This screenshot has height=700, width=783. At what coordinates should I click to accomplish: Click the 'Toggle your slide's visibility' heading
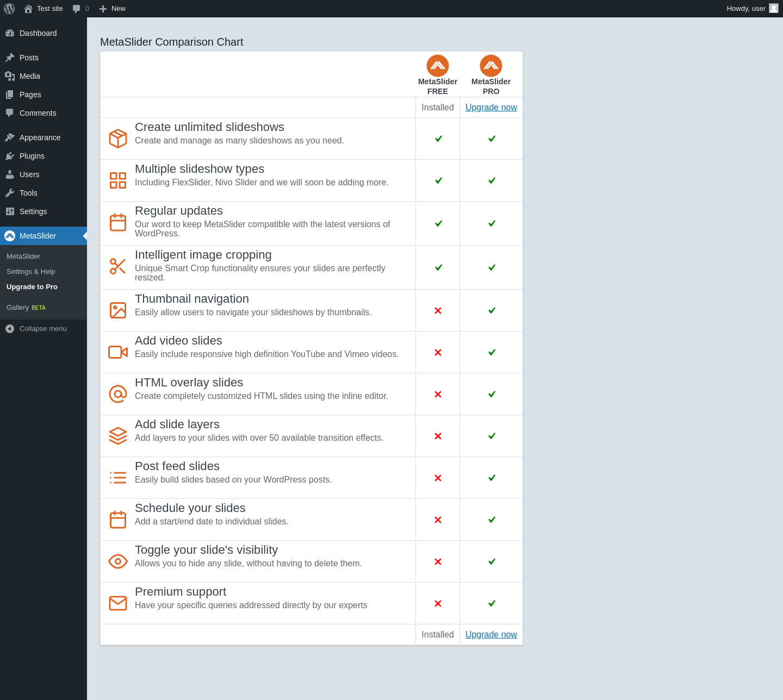(206, 550)
